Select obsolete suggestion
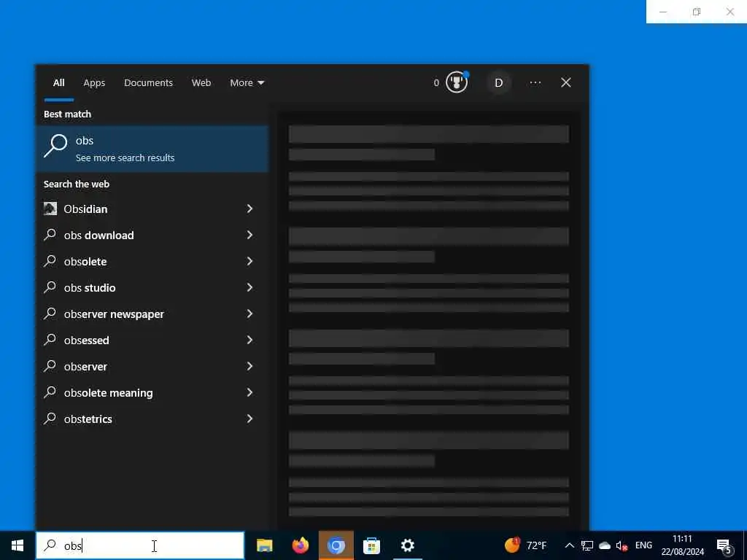 [152, 262]
